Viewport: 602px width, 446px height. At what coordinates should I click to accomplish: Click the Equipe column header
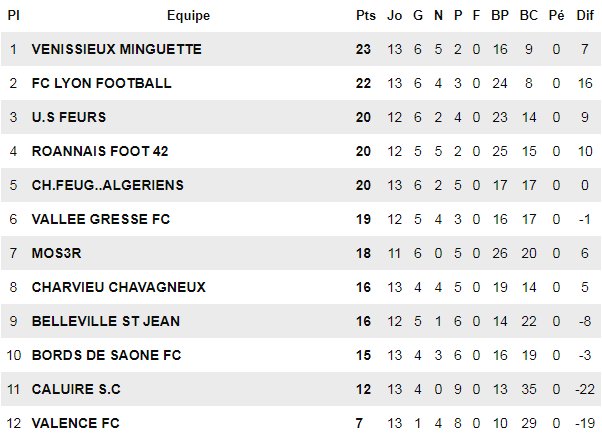point(188,15)
